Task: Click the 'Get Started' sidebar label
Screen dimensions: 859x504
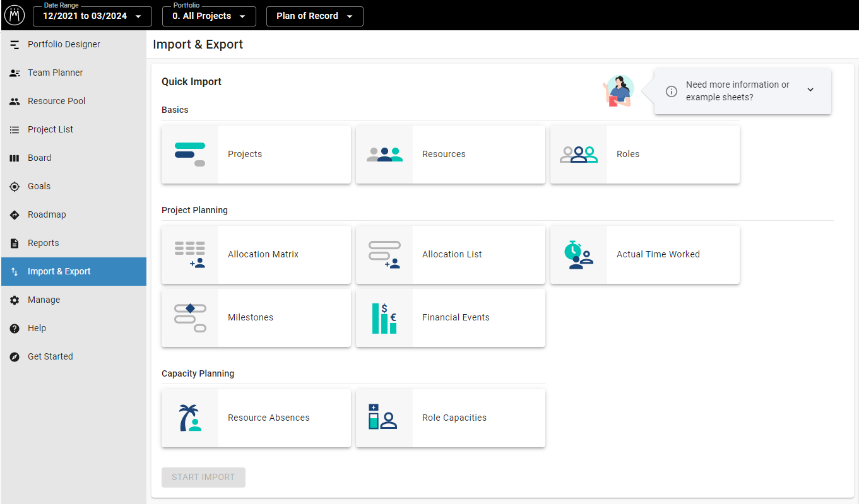Action: click(50, 357)
